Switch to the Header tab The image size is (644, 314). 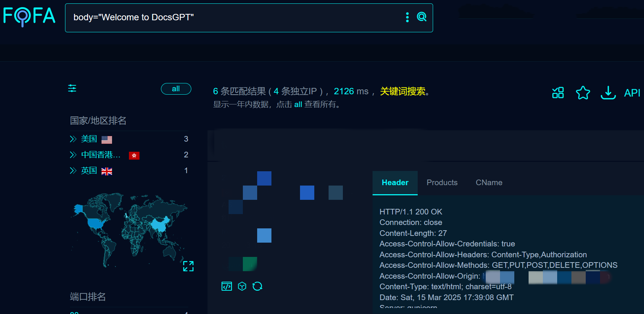click(395, 183)
